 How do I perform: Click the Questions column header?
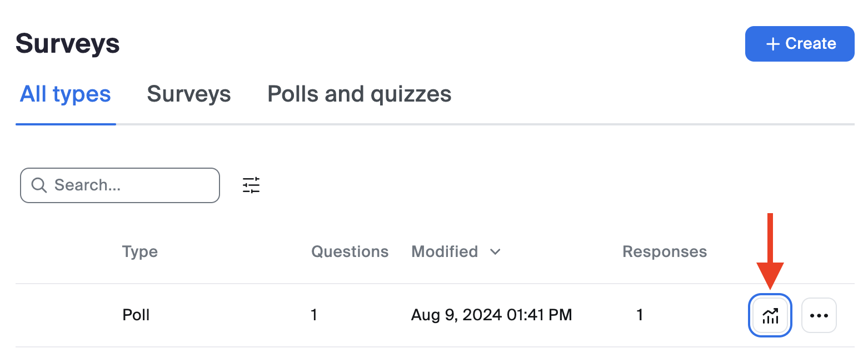[350, 252]
